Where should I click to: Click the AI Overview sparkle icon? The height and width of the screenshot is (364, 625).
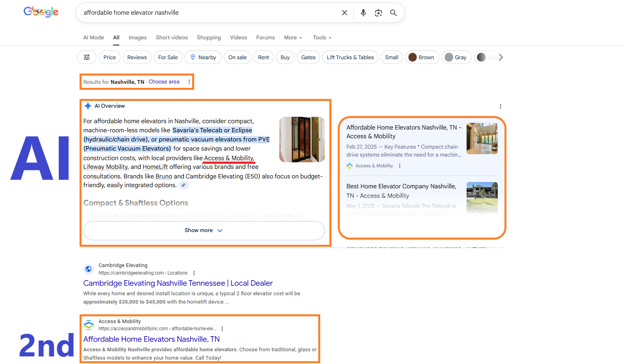[88, 106]
